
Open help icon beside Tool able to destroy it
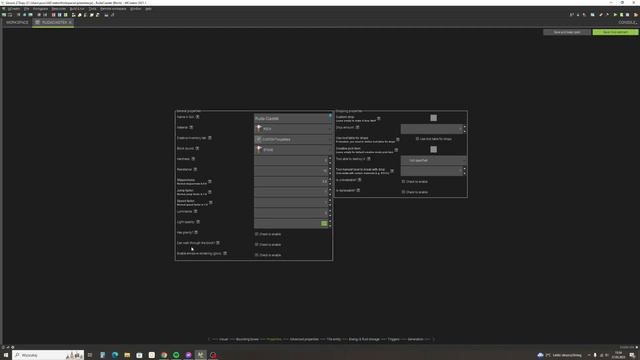click(369, 159)
